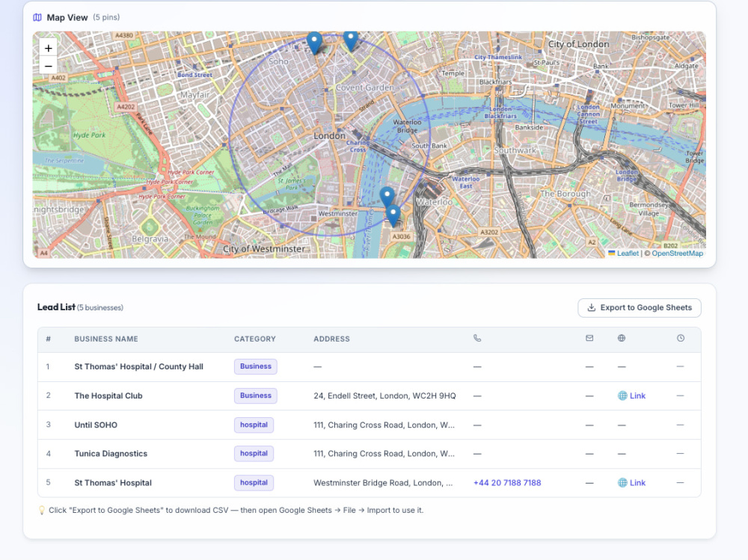Select St Thomas' Hospital name in row 5
The image size is (748, 560).
113,483
